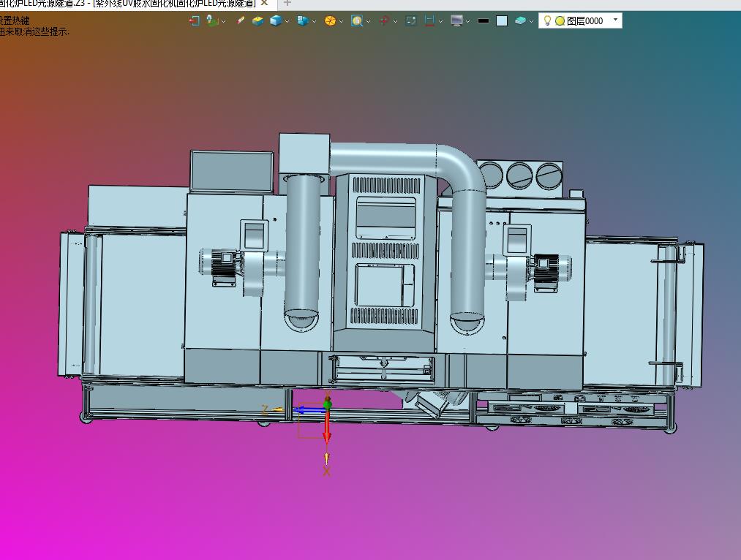
Task: Open the 图层0000 layer dropdown
Action: 615,20
